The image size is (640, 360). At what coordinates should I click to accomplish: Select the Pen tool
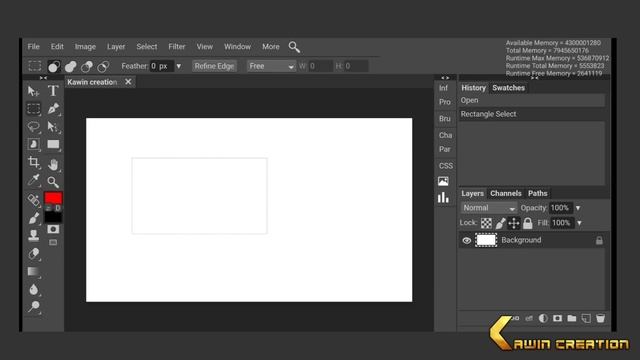53,109
